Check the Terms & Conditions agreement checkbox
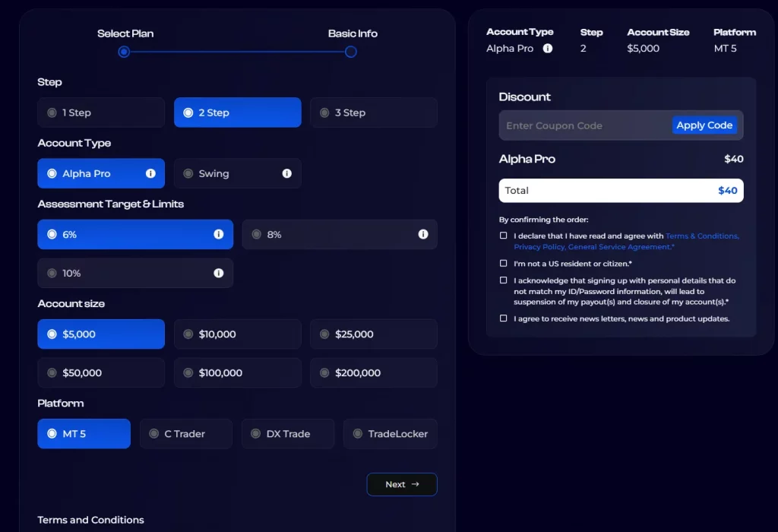 pos(504,236)
